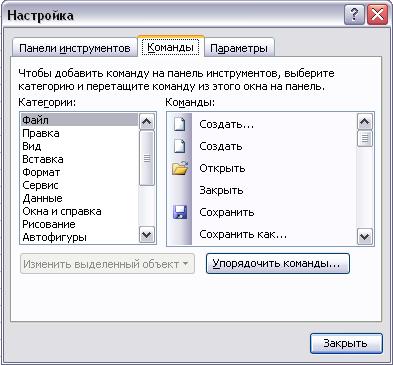The width and height of the screenshot is (393, 365).
Task: Select the Сохранить как... command
Action: pos(243,234)
